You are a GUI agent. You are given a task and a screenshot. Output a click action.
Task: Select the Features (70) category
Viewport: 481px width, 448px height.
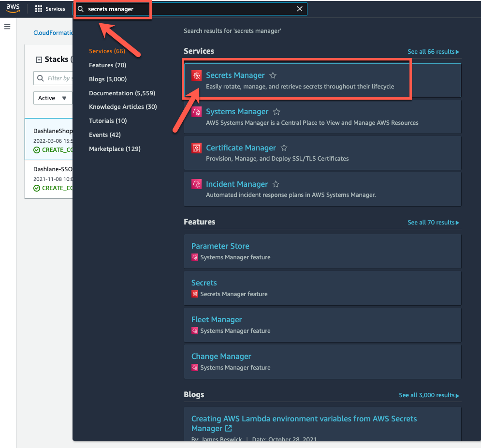(107, 65)
